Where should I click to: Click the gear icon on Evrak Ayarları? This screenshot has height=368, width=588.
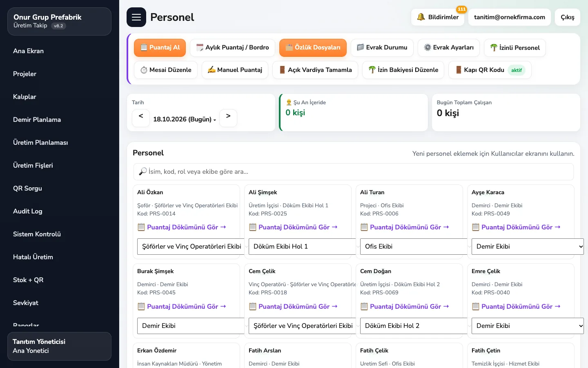[x=428, y=47]
